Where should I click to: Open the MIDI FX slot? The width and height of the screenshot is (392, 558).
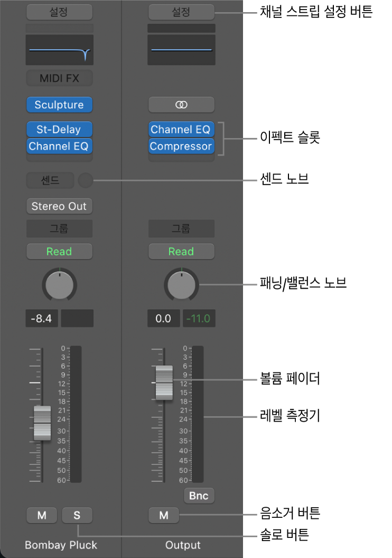tap(59, 78)
